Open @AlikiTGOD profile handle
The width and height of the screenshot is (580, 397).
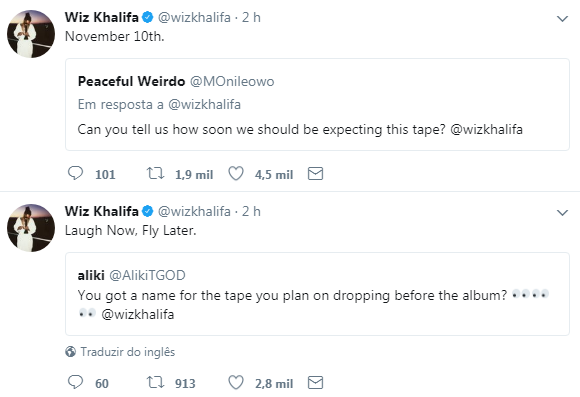coord(147,275)
